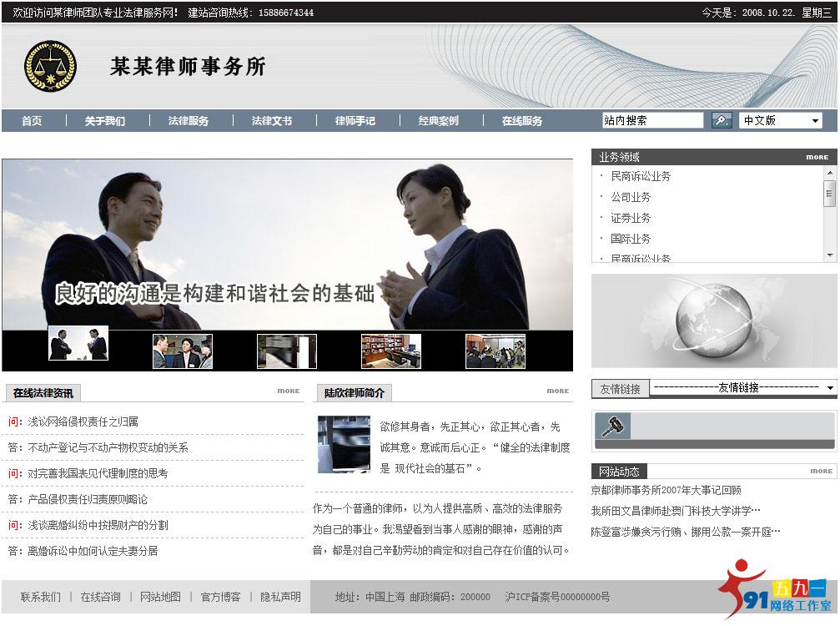Open article 浅议网络侵权责任之归属
Viewport: 840px width, 626px height.
click(x=83, y=422)
